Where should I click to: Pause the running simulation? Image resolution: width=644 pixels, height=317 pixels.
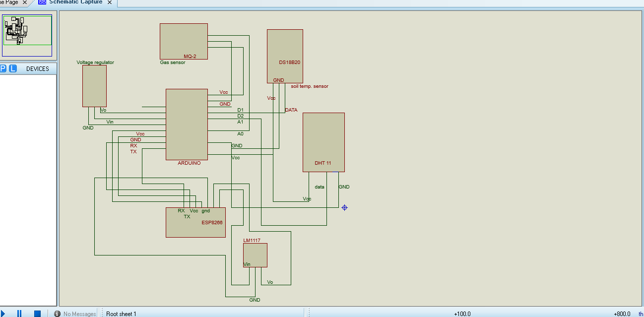(19, 313)
